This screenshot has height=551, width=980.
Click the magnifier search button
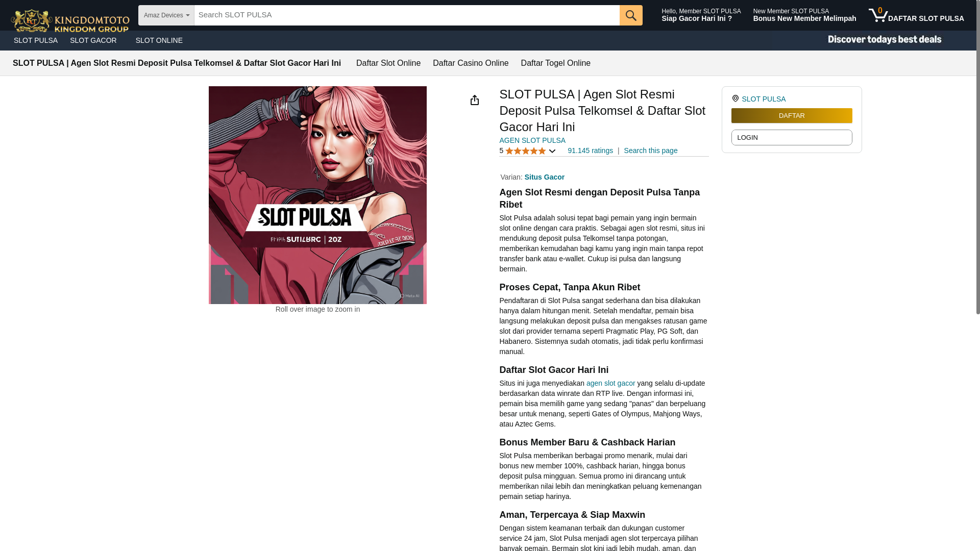631,15
